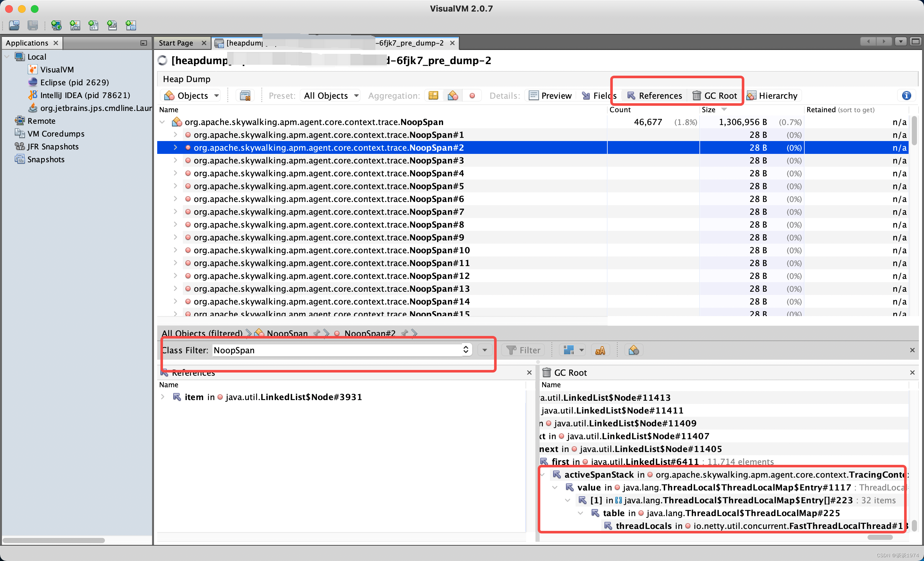Switch to the Start Page tab
The width and height of the screenshot is (924, 561).
[x=176, y=43]
